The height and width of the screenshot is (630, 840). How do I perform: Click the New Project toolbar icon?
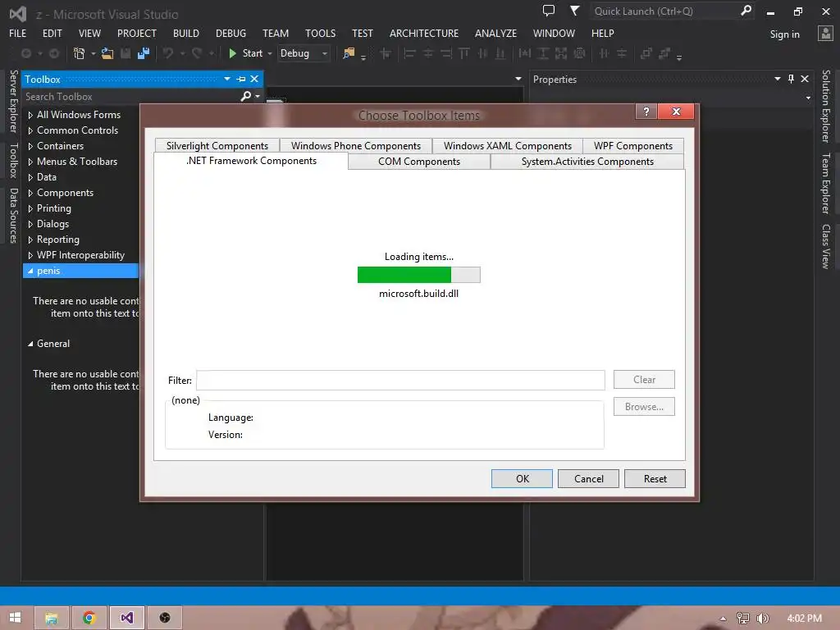coord(80,53)
